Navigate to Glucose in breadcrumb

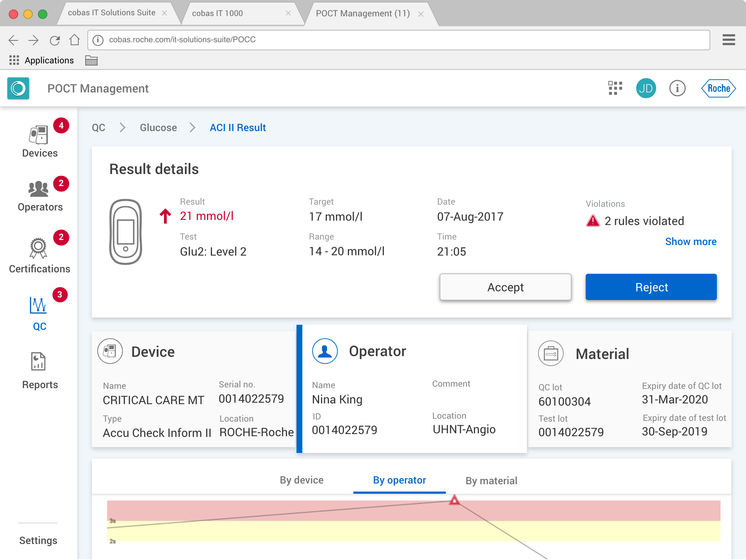158,127
